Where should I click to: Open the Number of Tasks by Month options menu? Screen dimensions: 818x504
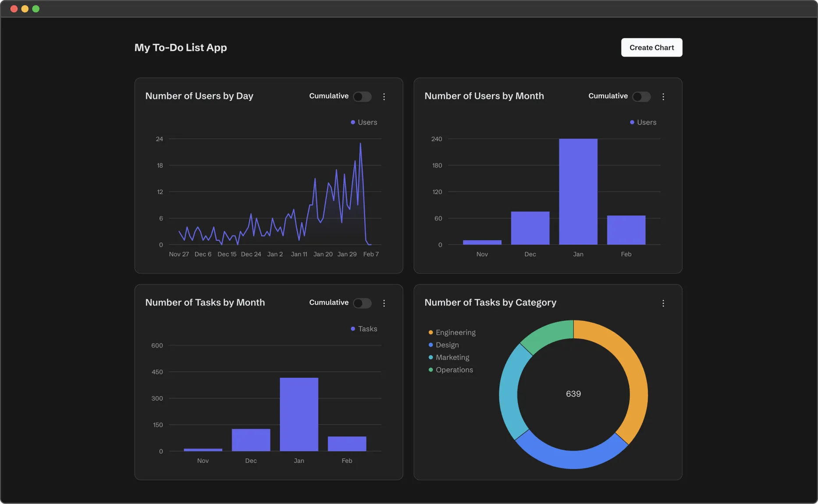pyautogui.click(x=384, y=303)
